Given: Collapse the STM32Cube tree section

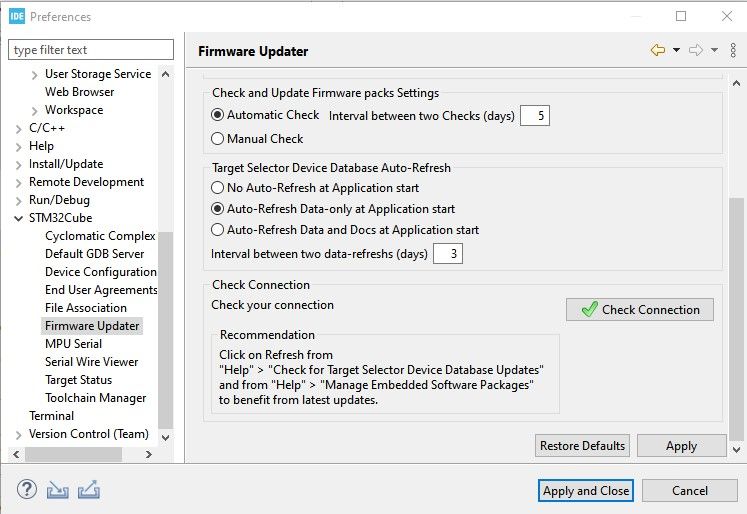Looking at the screenshot, I should tap(19, 218).
